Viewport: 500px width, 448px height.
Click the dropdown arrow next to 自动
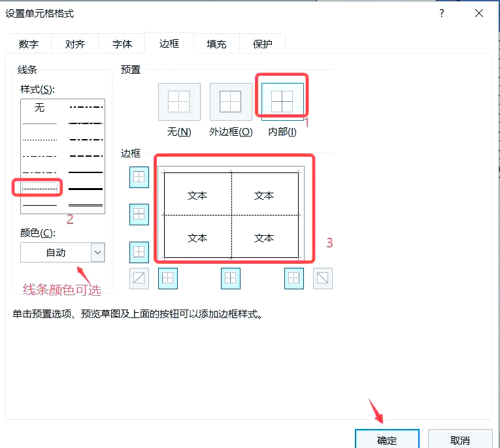coord(98,252)
